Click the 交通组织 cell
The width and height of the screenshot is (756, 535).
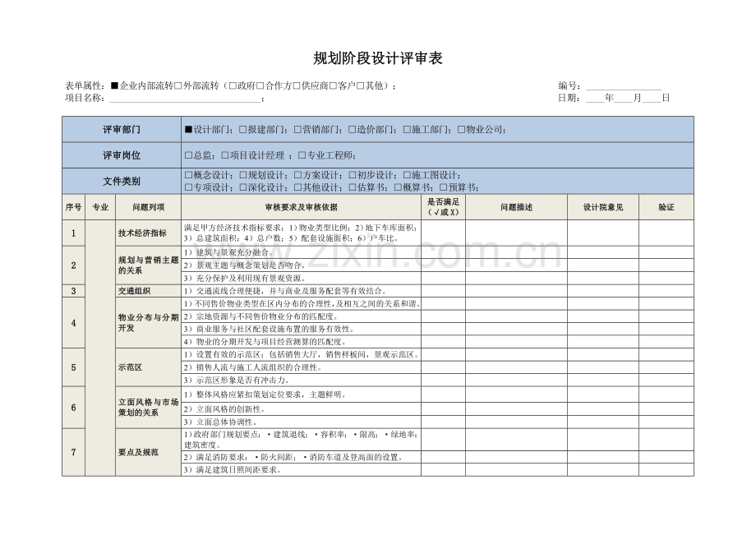point(149,291)
